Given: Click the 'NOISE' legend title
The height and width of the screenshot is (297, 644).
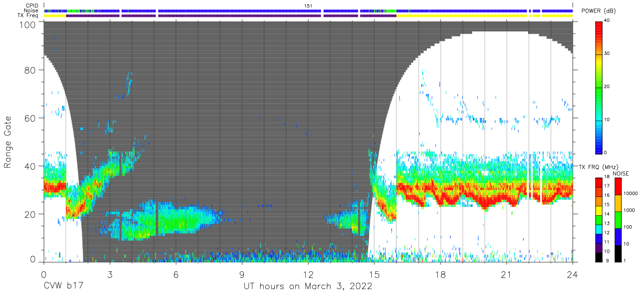Looking at the screenshot, I should click(x=620, y=173).
